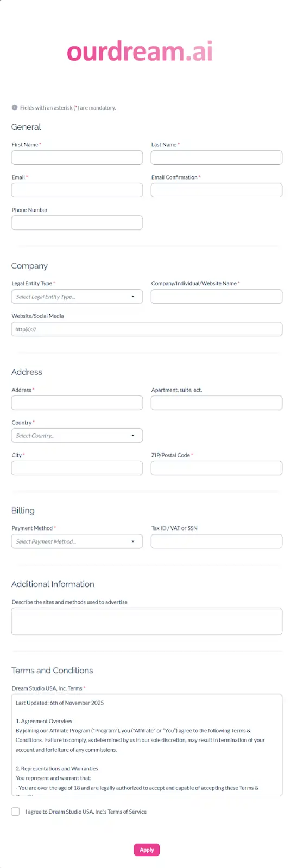The width and height of the screenshot is (291, 868).
Task: Click 'Last Updated: 6th of November 2025' text
Action: (x=60, y=703)
